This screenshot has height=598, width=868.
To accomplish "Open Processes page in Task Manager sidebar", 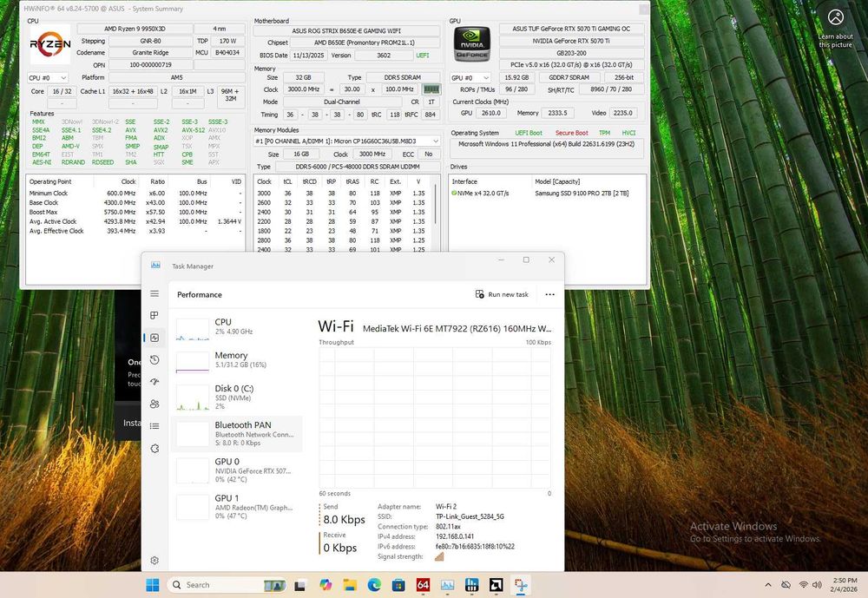I will point(155,316).
